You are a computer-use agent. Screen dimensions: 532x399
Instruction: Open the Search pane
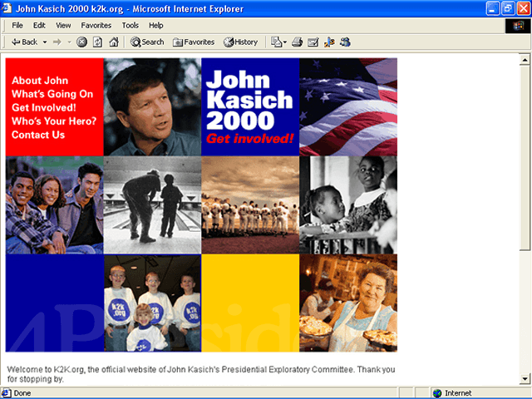(147, 42)
